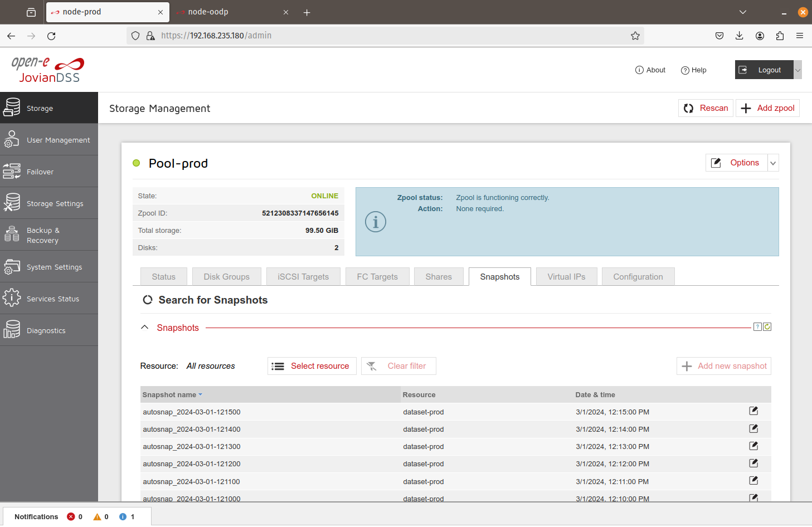Refresh the Snapshots section list
812x527 pixels.
coord(767,327)
